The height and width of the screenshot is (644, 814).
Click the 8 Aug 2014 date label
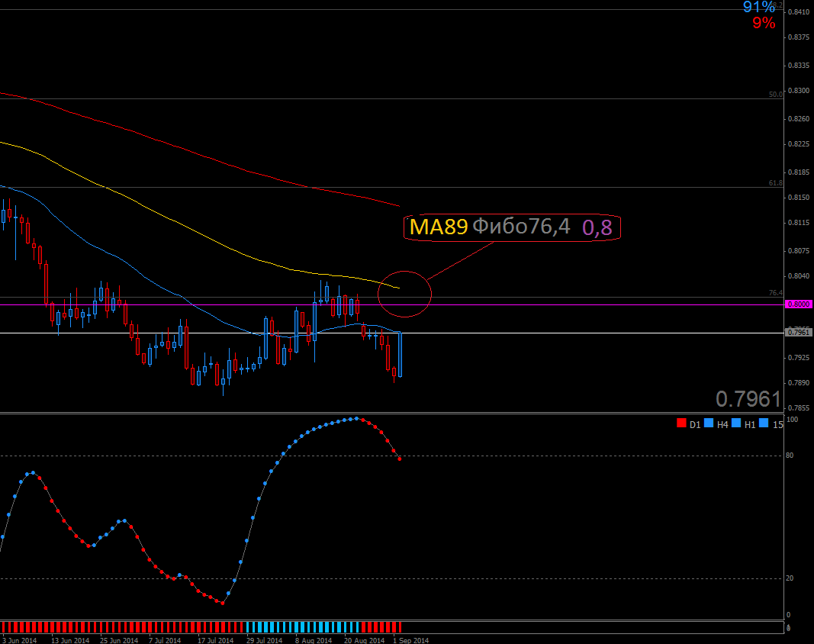point(314,640)
